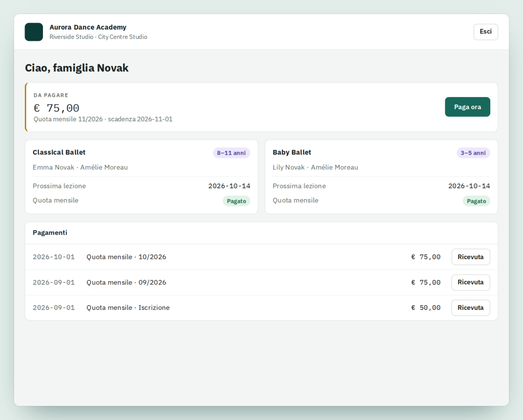Click Quota mensile · Iscrizione description
The width and height of the screenshot is (523, 420).
point(128,308)
